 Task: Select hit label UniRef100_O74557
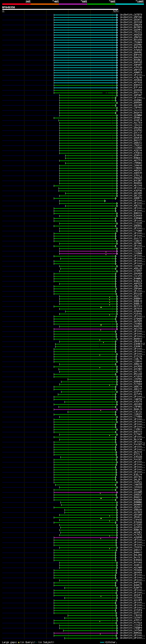tap(131, 271)
